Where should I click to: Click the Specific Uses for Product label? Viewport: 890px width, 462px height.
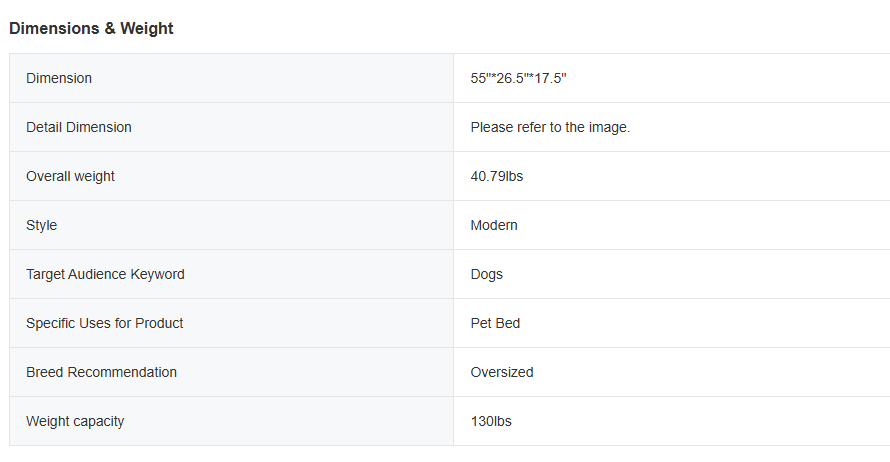point(105,323)
